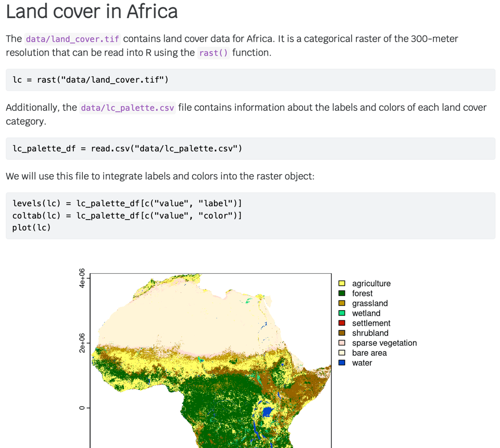Click the plot(lc) code line

pyautogui.click(x=32, y=227)
